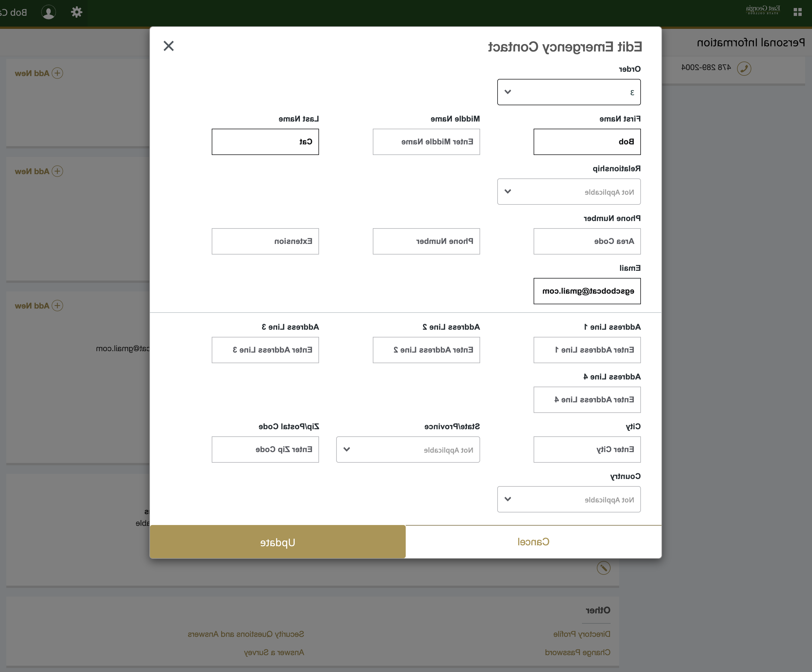Click the Address Line 4 field
Image resolution: width=812 pixels, height=672 pixels.
point(587,400)
